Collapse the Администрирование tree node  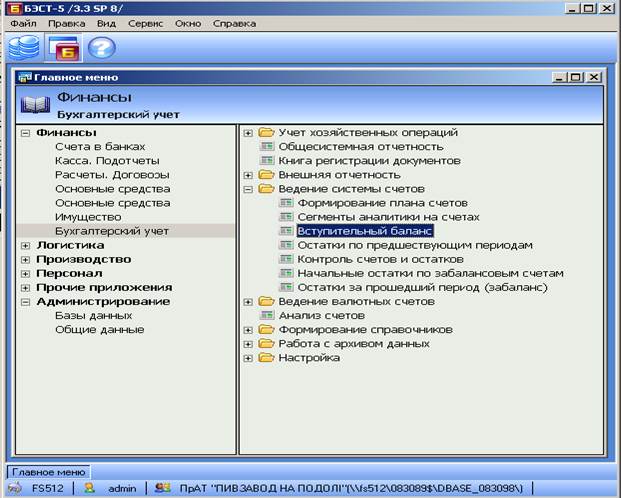(x=25, y=302)
